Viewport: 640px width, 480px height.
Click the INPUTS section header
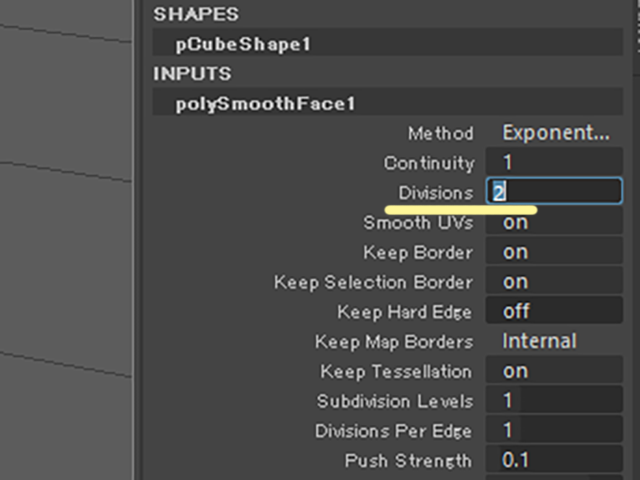click(192, 74)
